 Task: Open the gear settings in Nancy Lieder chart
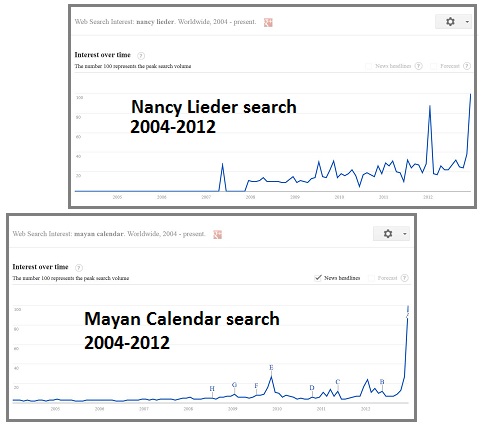point(450,22)
